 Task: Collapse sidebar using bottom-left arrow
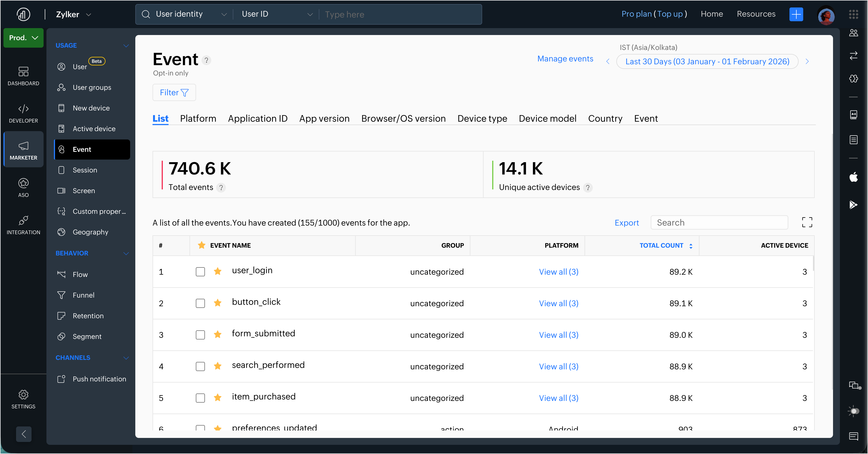coord(24,434)
